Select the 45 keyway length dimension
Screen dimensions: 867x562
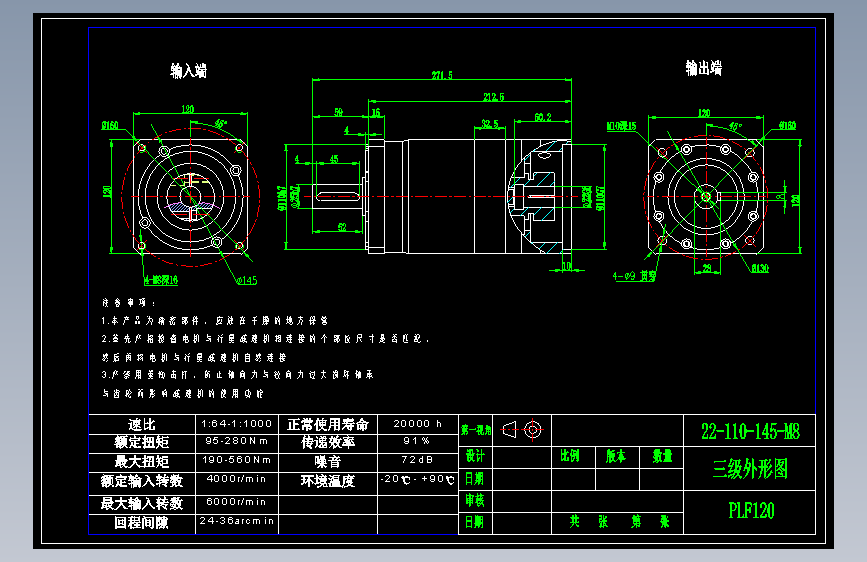pyautogui.click(x=334, y=159)
